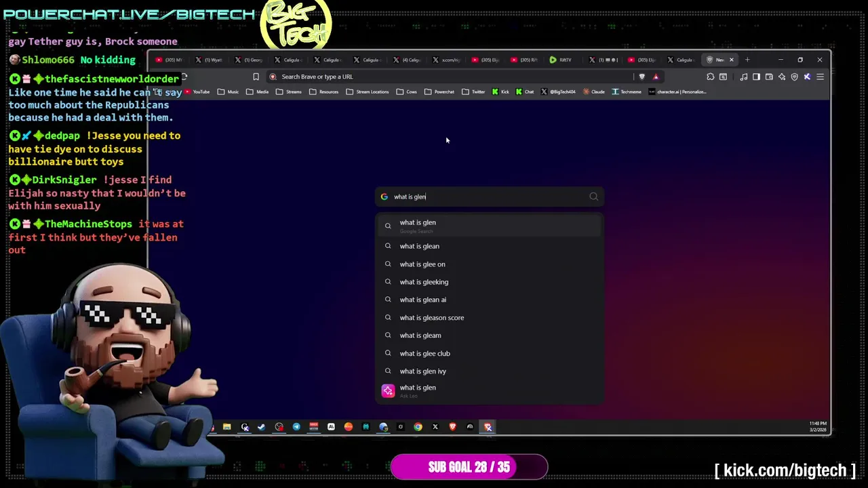Switch to the x.com tab
The image size is (868, 488).
pyautogui.click(x=447, y=60)
